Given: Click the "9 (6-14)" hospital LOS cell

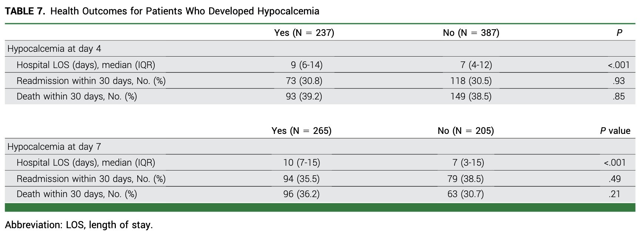Looking at the screenshot, I should (x=306, y=65).
